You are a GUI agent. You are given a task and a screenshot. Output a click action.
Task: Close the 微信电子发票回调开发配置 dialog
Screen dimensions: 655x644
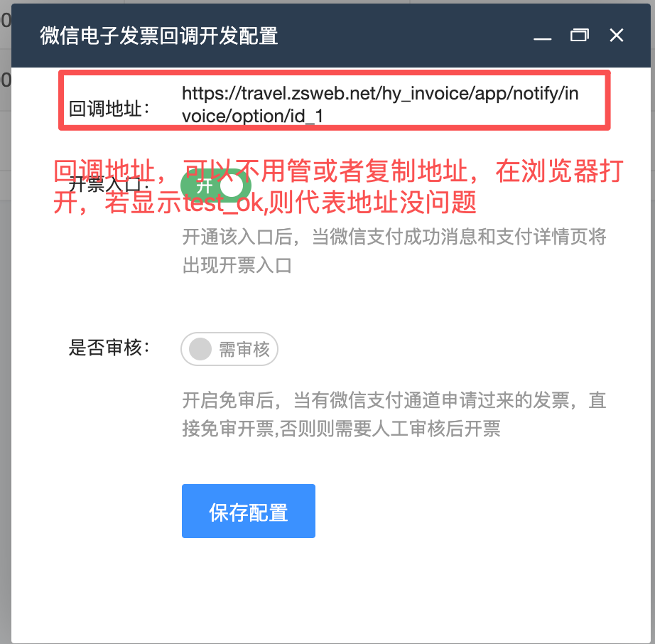tap(617, 36)
